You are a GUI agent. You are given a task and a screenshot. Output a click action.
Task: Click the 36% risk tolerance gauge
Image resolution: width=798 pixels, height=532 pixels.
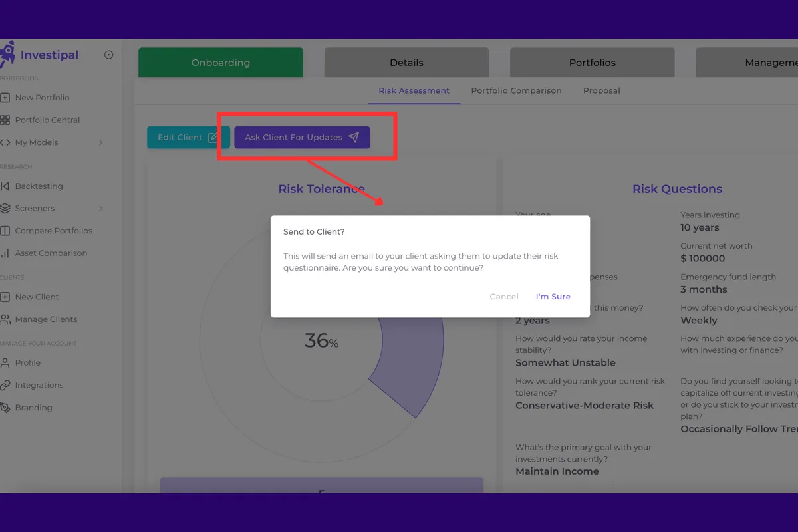tap(322, 341)
